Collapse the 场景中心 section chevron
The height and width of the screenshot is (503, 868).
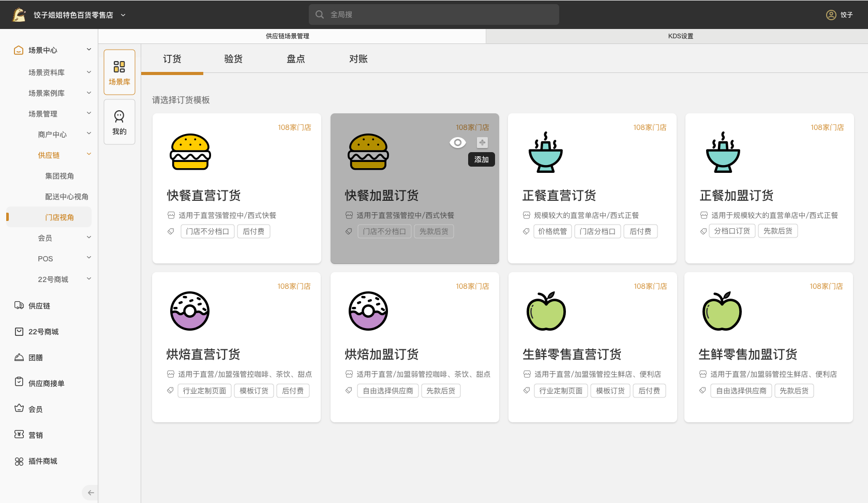tap(89, 50)
